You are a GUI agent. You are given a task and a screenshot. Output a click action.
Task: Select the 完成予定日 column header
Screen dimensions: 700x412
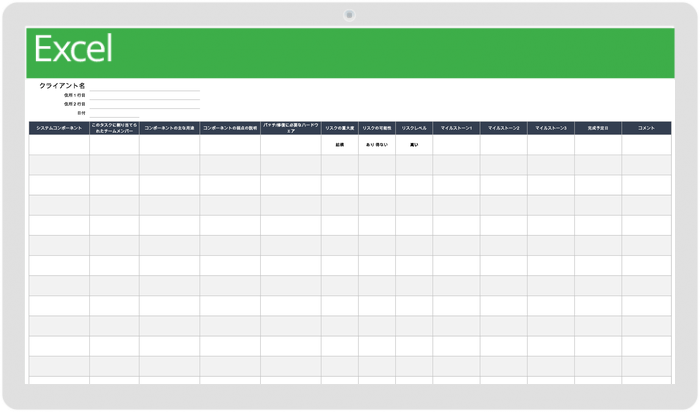[x=598, y=128]
